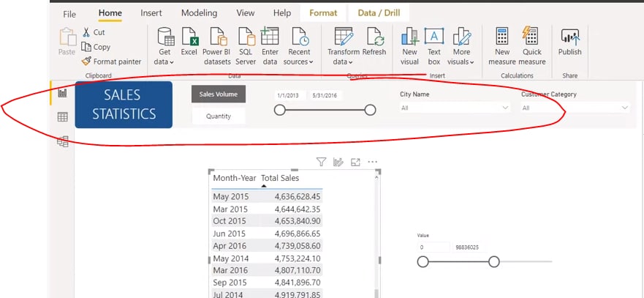Open the Help tab
Screen dimensions: 644x298
coord(282,13)
